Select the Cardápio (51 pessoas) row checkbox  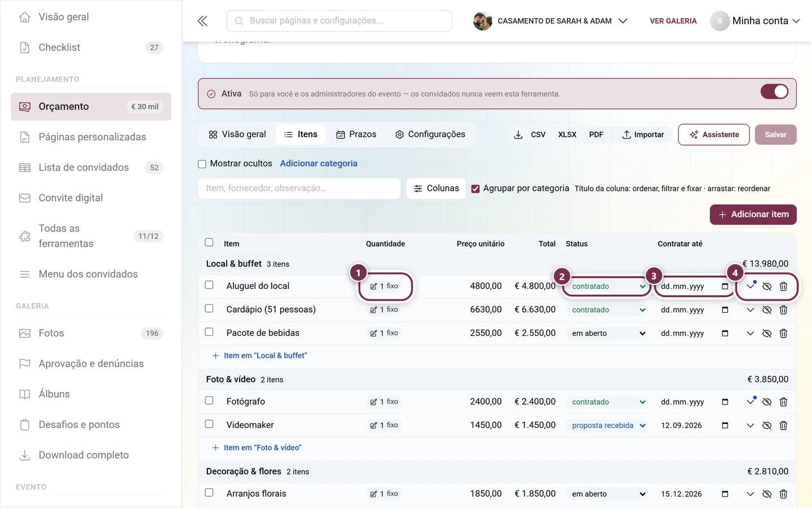pos(209,309)
